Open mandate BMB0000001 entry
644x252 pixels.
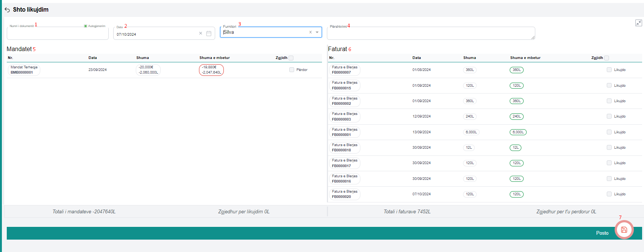(24, 70)
